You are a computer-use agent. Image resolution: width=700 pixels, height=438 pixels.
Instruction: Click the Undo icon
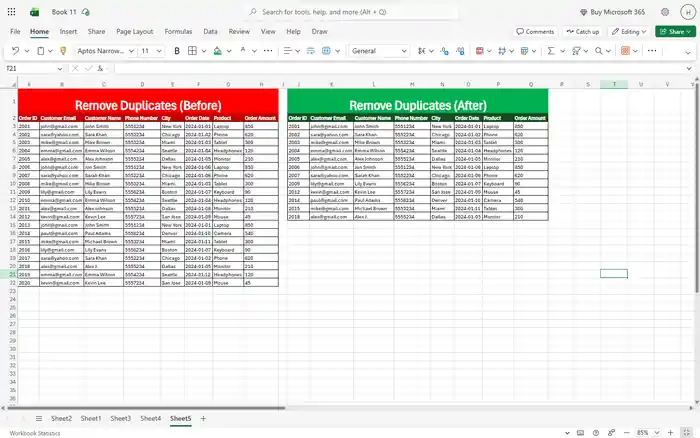(x=15, y=51)
